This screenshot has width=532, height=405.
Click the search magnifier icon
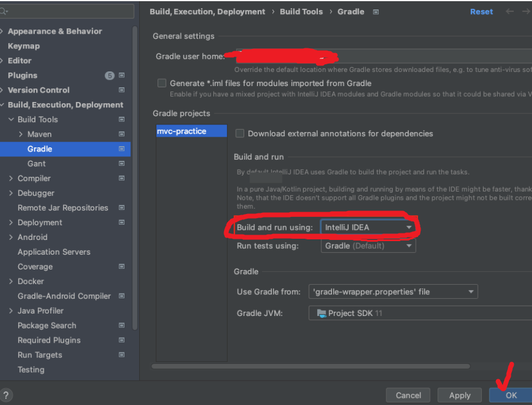pyautogui.click(x=4, y=12)
